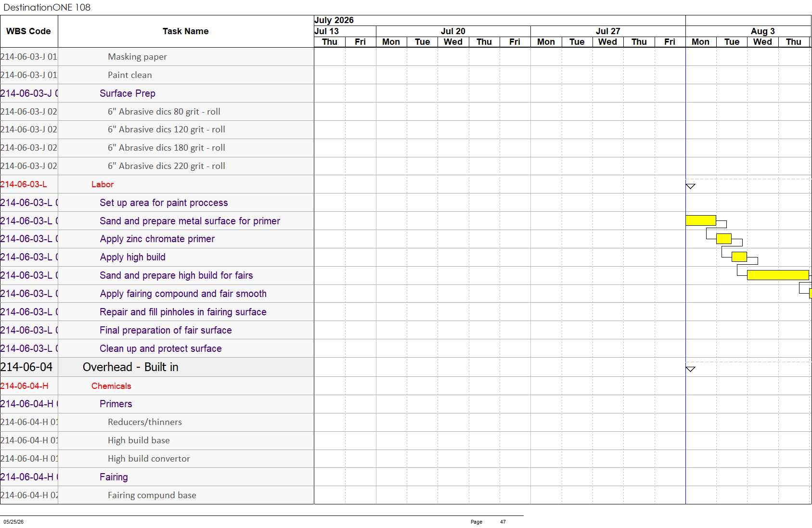Click the Task Name column header
The image size is (812, 528).
[186, 31]
